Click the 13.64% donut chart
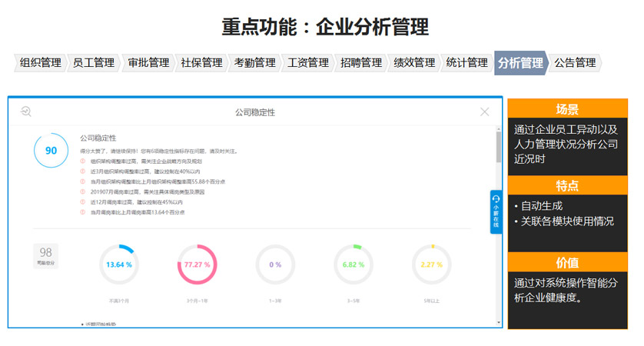644x346 pixels. point(118,264)
